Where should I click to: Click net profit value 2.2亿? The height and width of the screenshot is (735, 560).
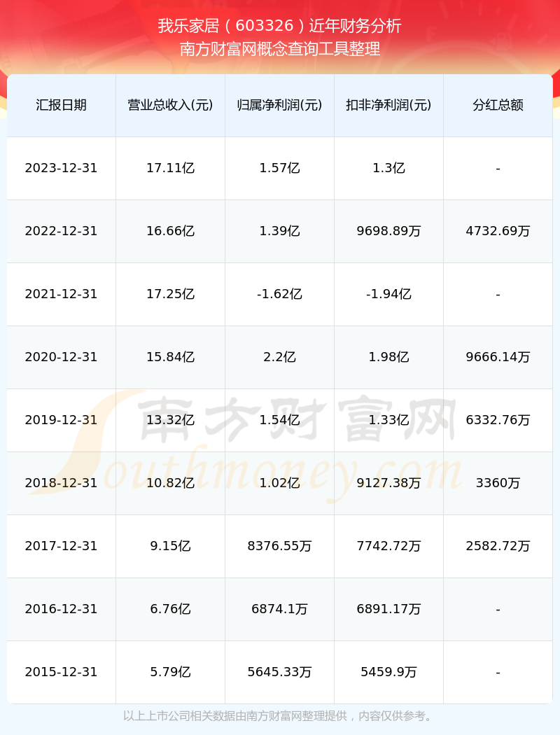tap(280, 357)
